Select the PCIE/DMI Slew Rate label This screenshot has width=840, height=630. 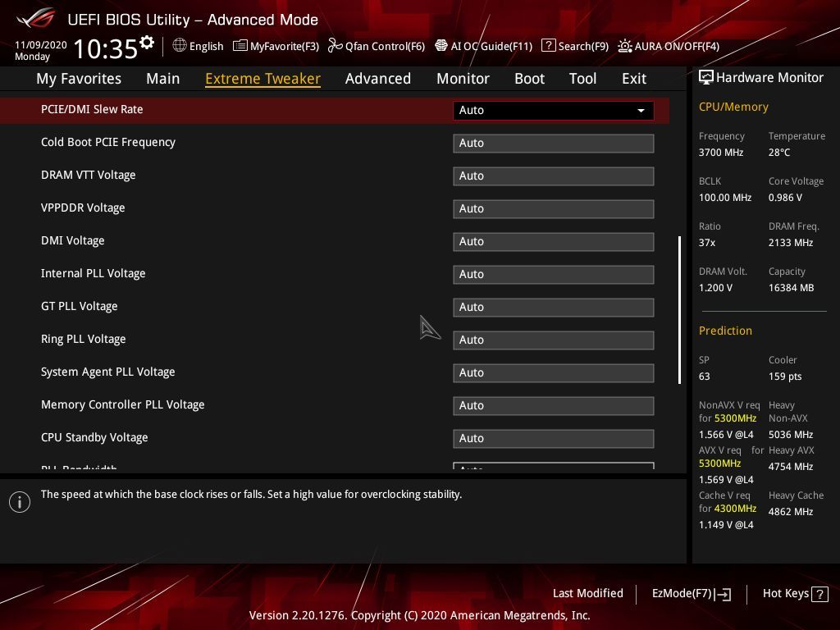click(x=92, y=109)
